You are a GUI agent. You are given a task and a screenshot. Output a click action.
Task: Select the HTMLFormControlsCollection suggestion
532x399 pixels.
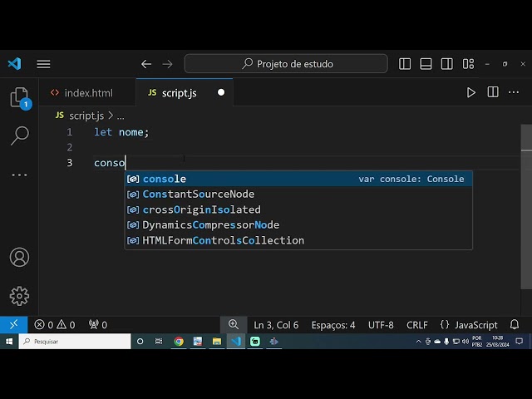click(298, 240)
